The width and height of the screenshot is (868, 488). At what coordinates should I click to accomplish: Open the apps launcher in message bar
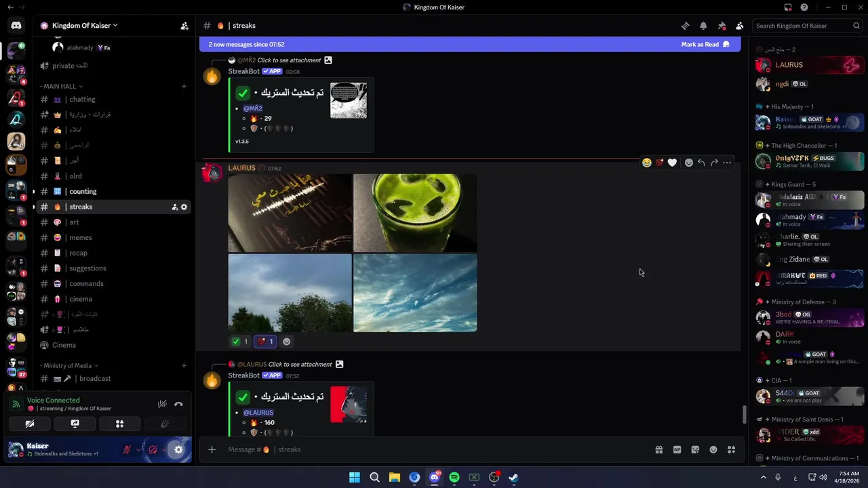click(732, 449)
